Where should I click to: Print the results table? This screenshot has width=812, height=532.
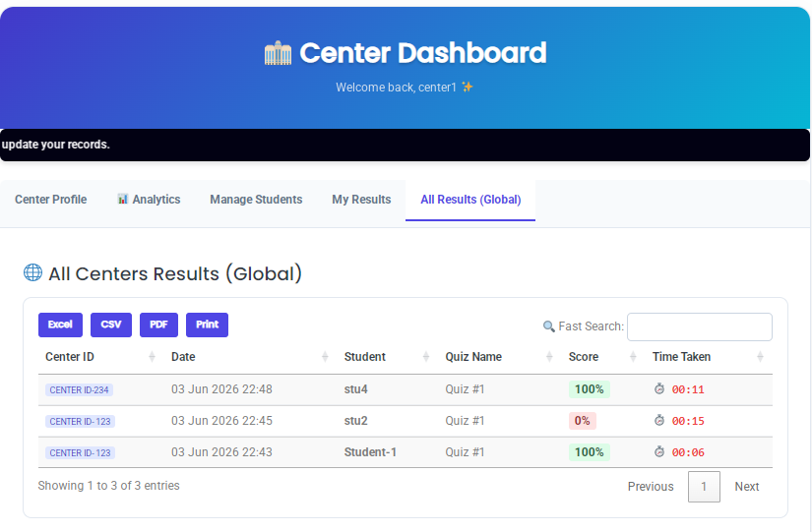click(x=207, y=325)
